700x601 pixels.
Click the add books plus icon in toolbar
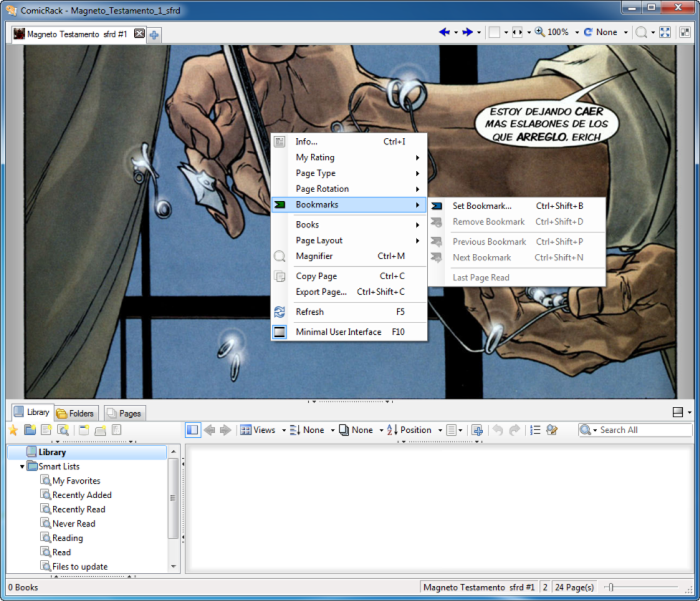[x=477, y=430]
